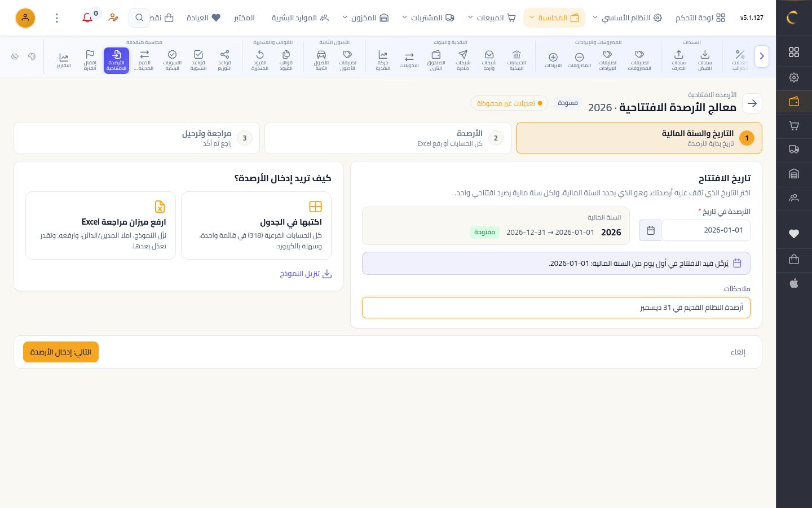Open التقارير reports in the toolbar
This screenshot has width=812, height=508.
pyautogui.click(x=64, y=60)
